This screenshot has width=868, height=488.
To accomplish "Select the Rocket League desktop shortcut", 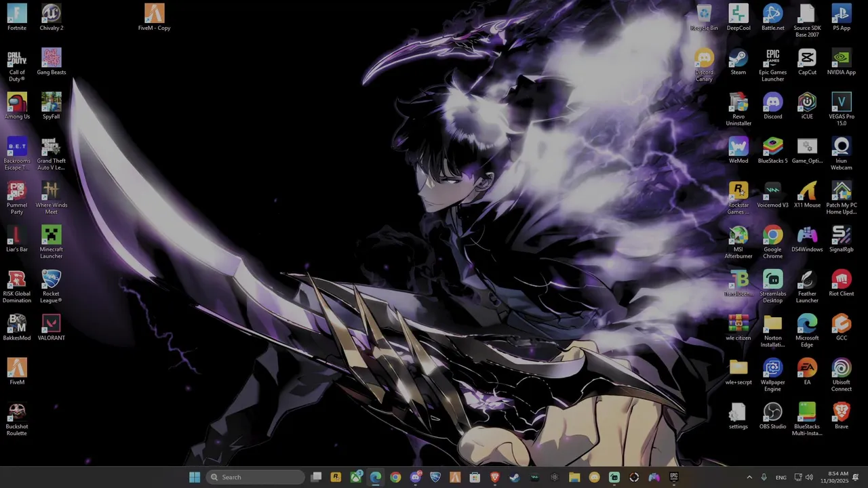I will click(52, 287).
